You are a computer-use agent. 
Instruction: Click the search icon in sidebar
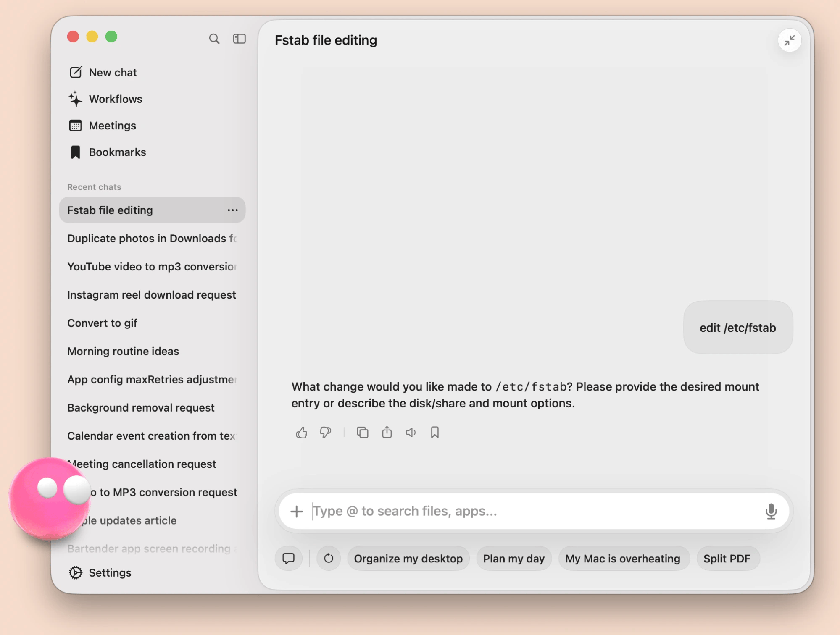tap(214, 39)
